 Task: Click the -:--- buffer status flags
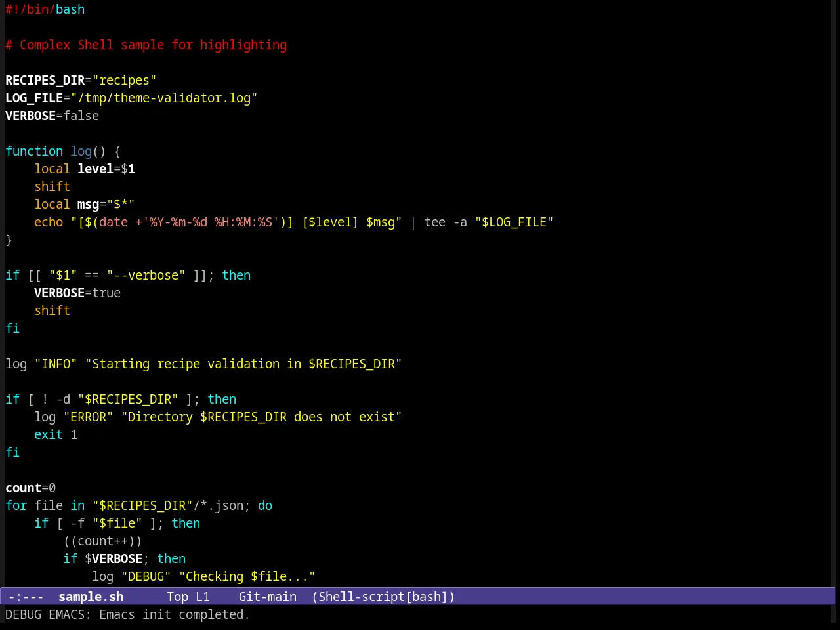(x=26, y=597)
